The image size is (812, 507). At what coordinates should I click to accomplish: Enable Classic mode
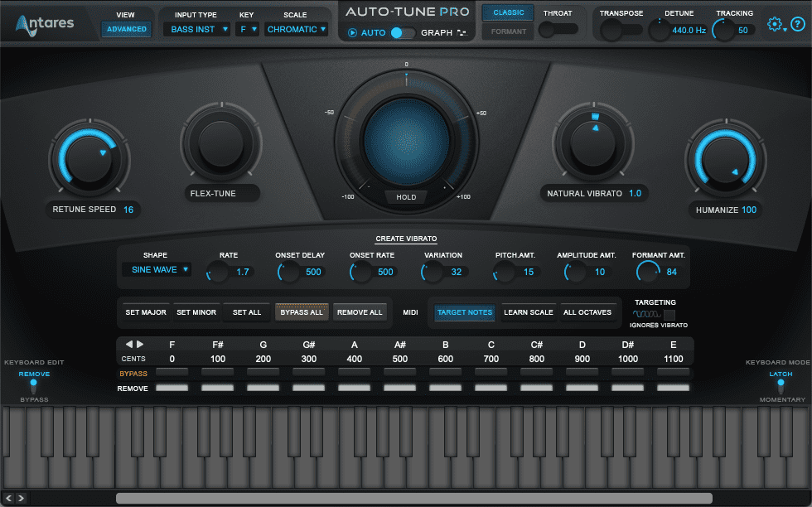[x=508, y=12]
